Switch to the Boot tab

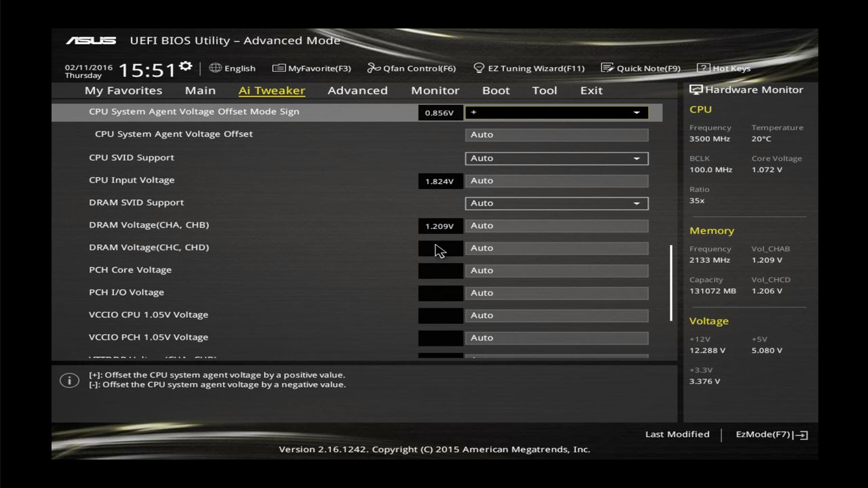pos(496,90)
